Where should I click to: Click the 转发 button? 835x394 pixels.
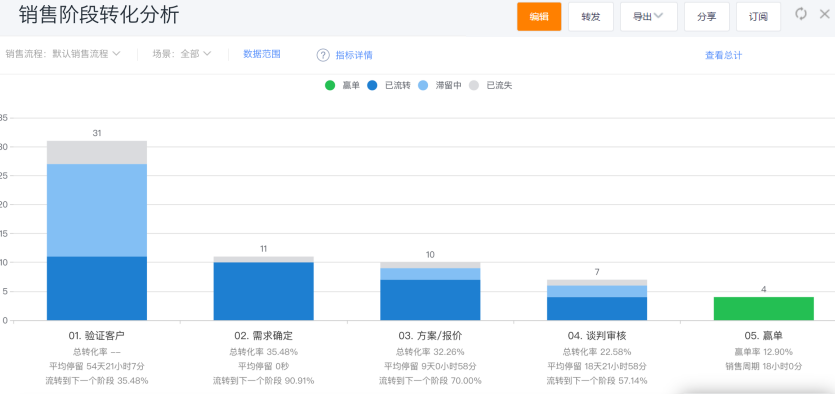coord(591,17)
